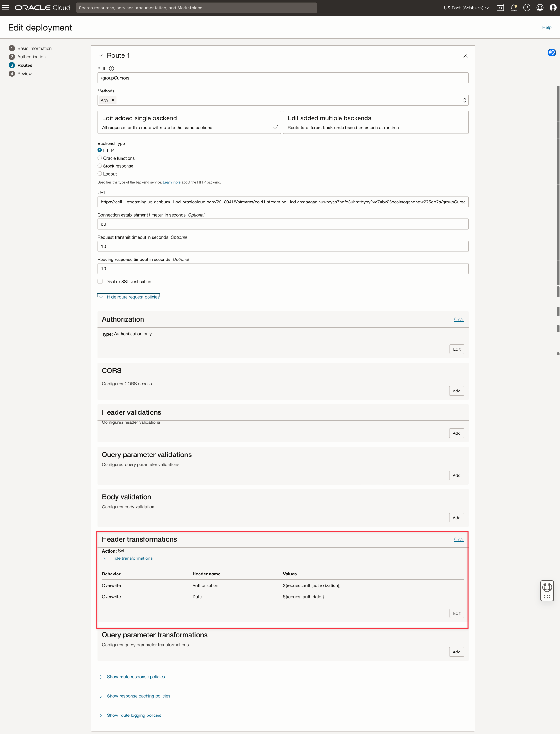Viewport: 560px width, 734px height.
Task: Open the language globe icon
Action: point(540,7)
